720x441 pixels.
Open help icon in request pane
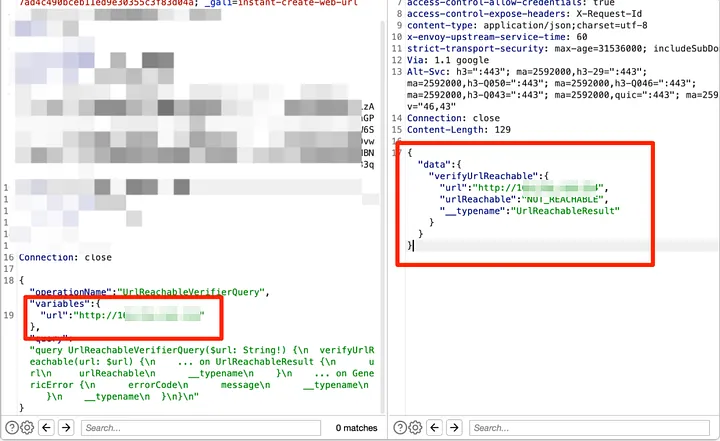tap(11, 428)
